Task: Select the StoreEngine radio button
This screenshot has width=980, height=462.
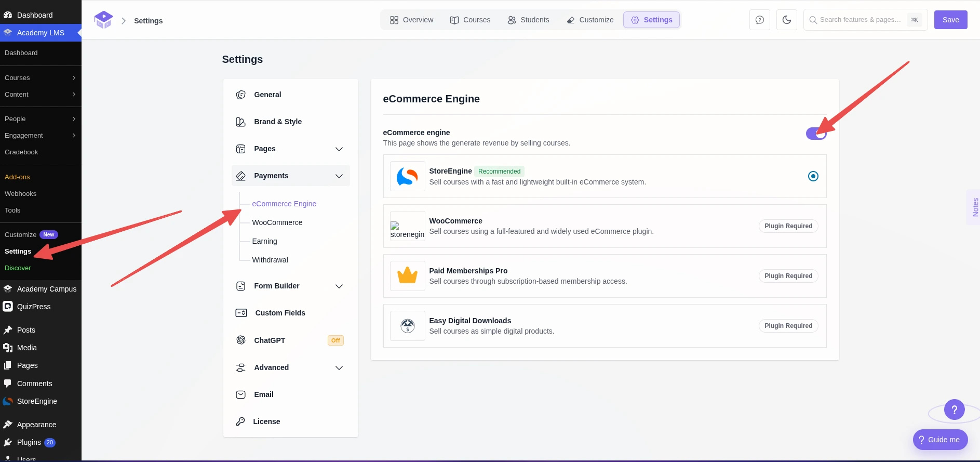Action: 813,176
